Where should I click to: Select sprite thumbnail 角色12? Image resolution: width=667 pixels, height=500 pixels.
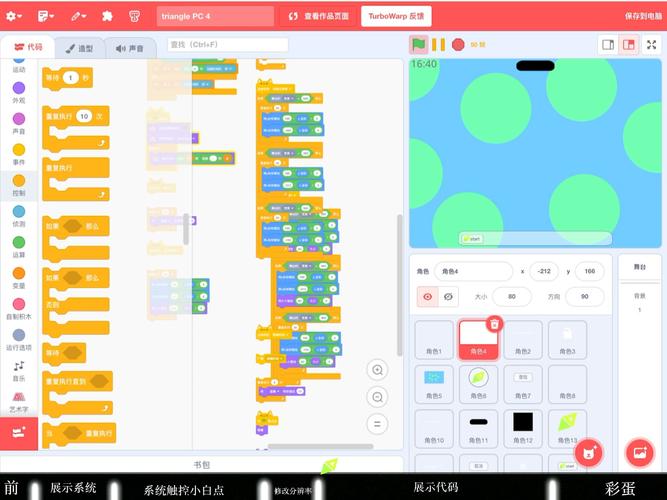coord(523,429)
